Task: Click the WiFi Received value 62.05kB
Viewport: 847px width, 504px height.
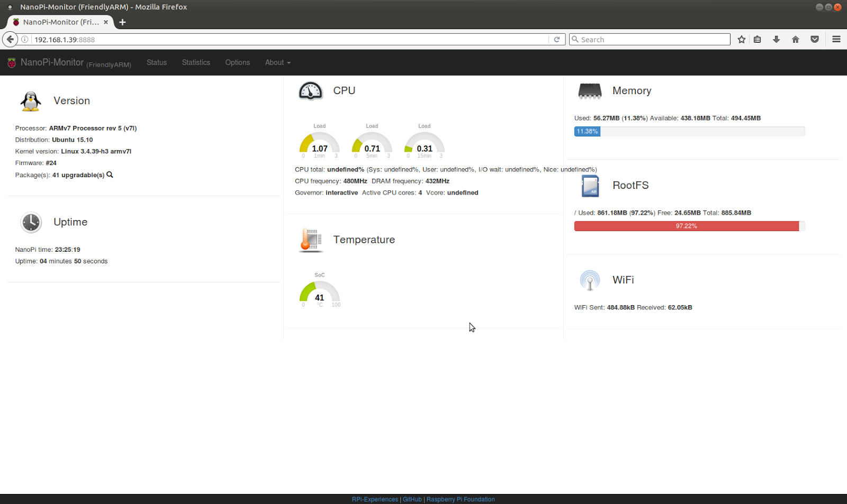Action: tap(680, 308)
